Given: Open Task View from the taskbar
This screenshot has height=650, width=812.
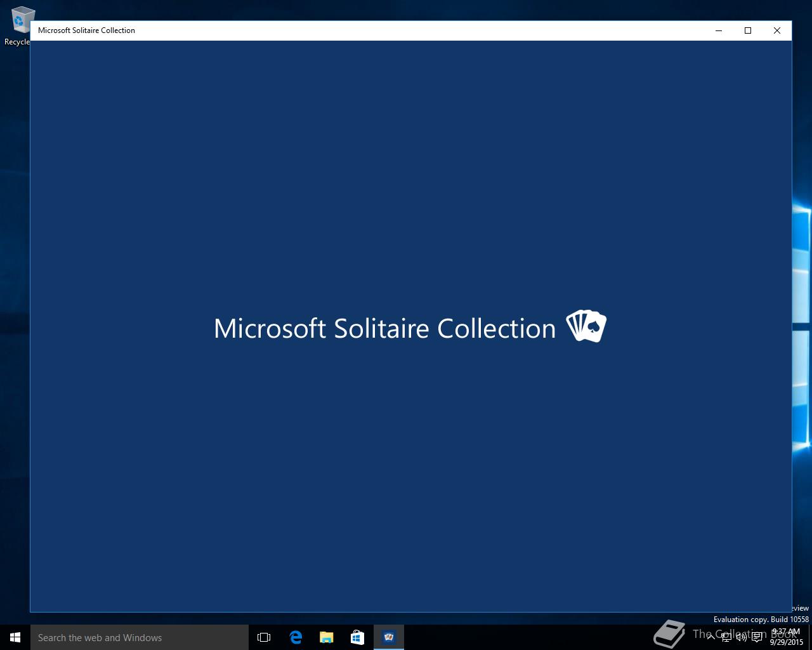Looking at the screenshot, I should coord(264,637).
